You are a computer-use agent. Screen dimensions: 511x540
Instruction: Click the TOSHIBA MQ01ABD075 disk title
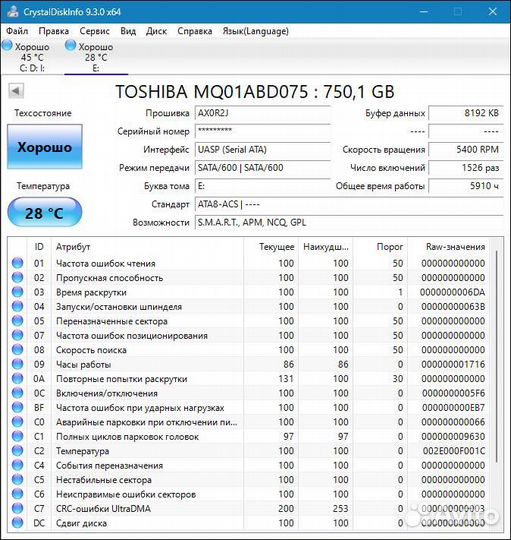pos(255,92)
